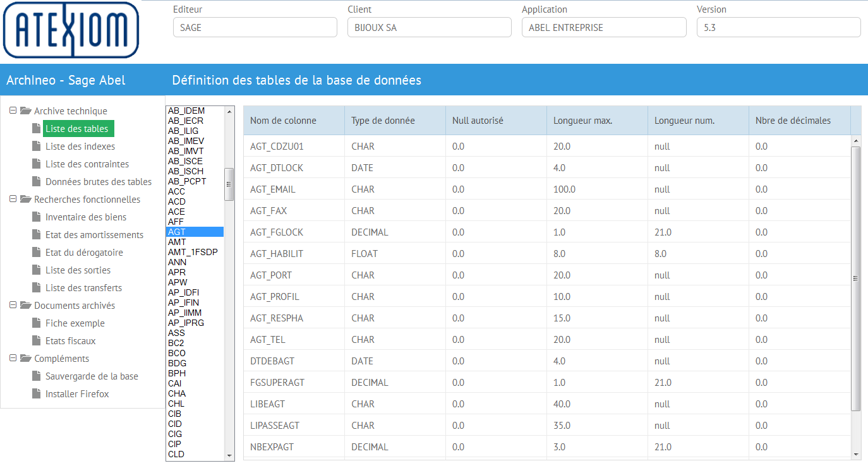The height and width of the screenshot is (473, 868).
Task: Click document icon beside Etats fiscaux
Action: [x=36, y=340]
